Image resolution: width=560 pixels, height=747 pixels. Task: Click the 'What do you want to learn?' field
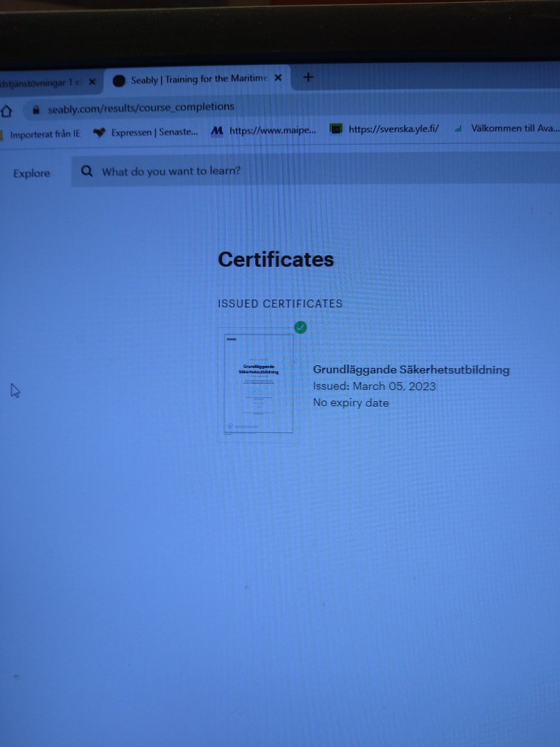click(171, 171)
